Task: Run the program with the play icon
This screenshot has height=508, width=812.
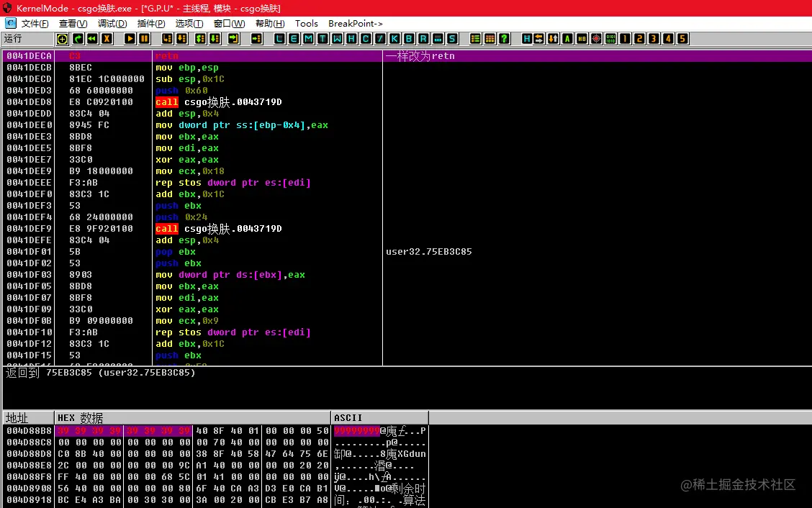Action: (x=130, y=39)
